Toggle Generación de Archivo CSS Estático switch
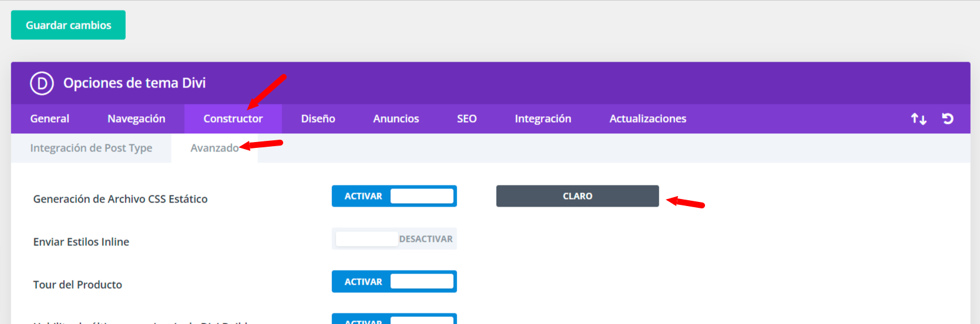Screen dimensions: 980x324 (x=394, y=196)
